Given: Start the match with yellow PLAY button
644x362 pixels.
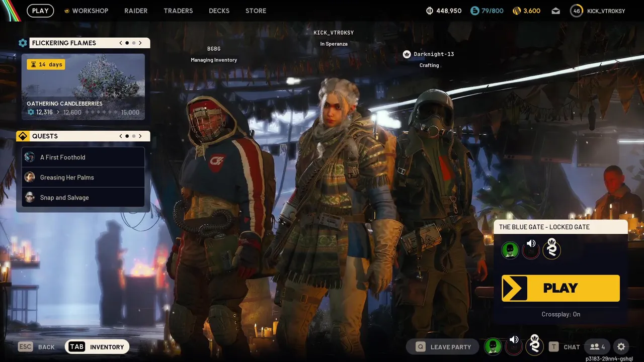Looking at the screenshot, I should pos(560,288).
